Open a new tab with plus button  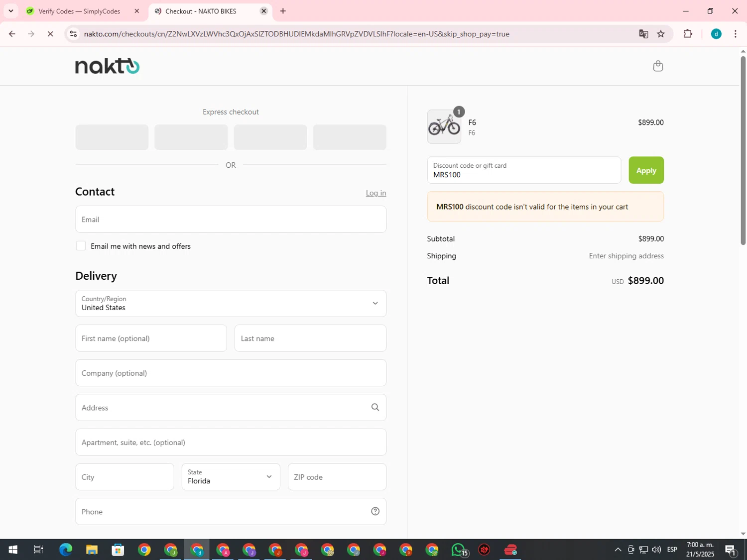point(283,11)
